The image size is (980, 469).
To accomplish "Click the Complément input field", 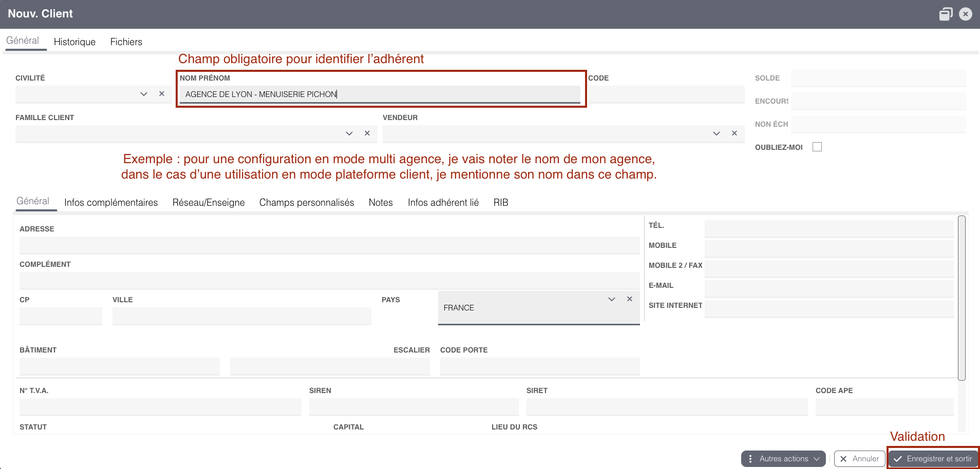I will (330, 281).
